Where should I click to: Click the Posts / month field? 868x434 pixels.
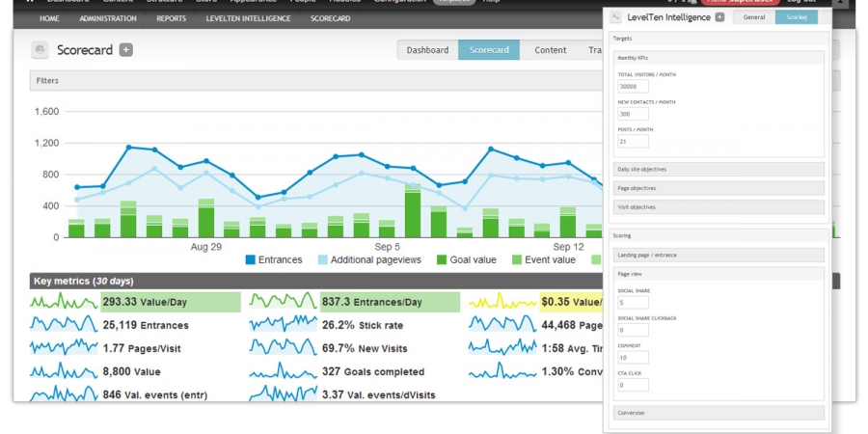634,141
